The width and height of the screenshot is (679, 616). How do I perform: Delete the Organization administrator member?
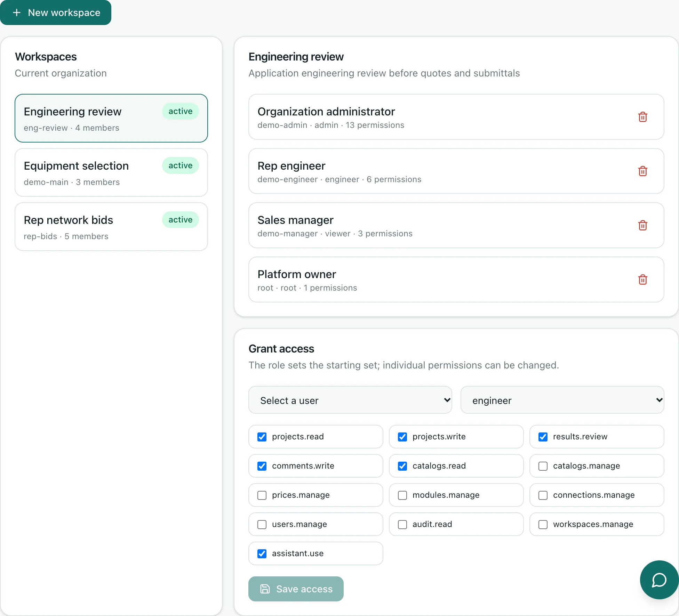(x=642, y=117)
